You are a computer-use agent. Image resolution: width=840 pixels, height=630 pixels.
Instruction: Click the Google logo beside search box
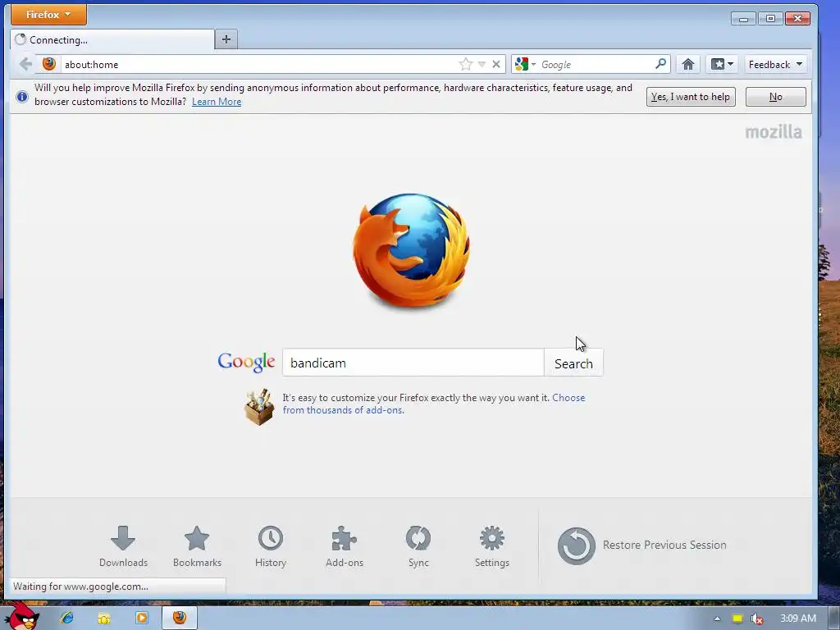point(246,362)
